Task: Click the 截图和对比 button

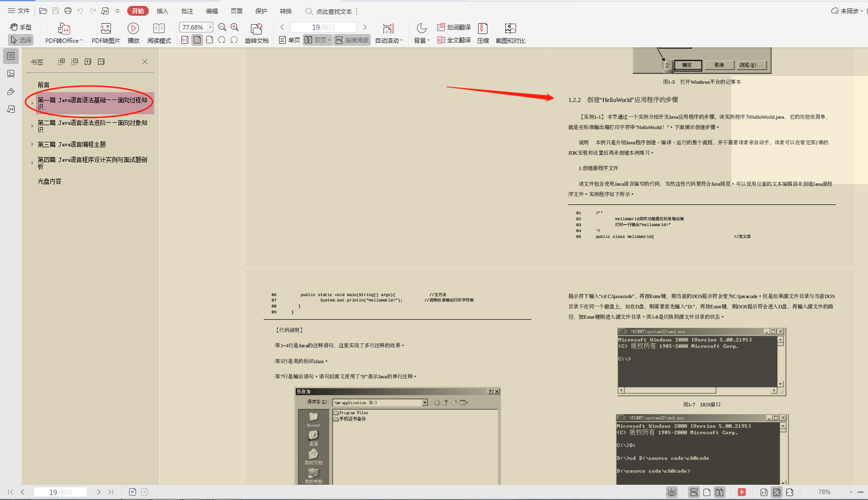Action: pos(511,33)
